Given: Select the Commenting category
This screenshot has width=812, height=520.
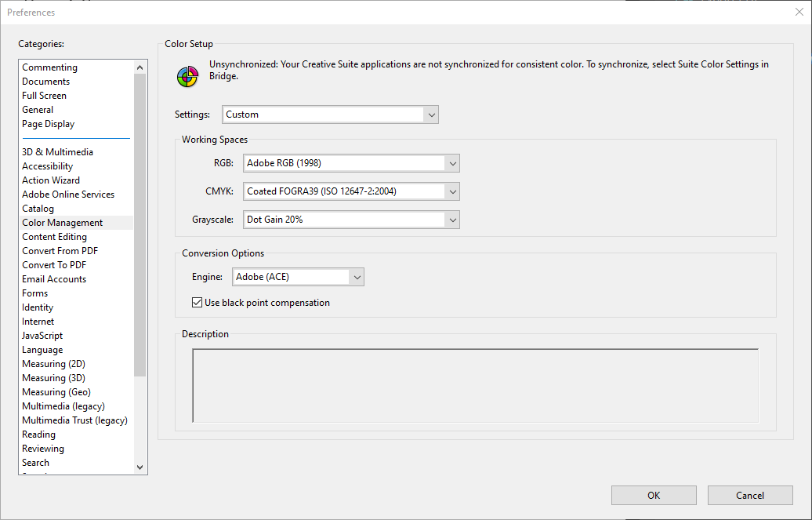Looking at the screenshot, I should [x=49, y=67].
